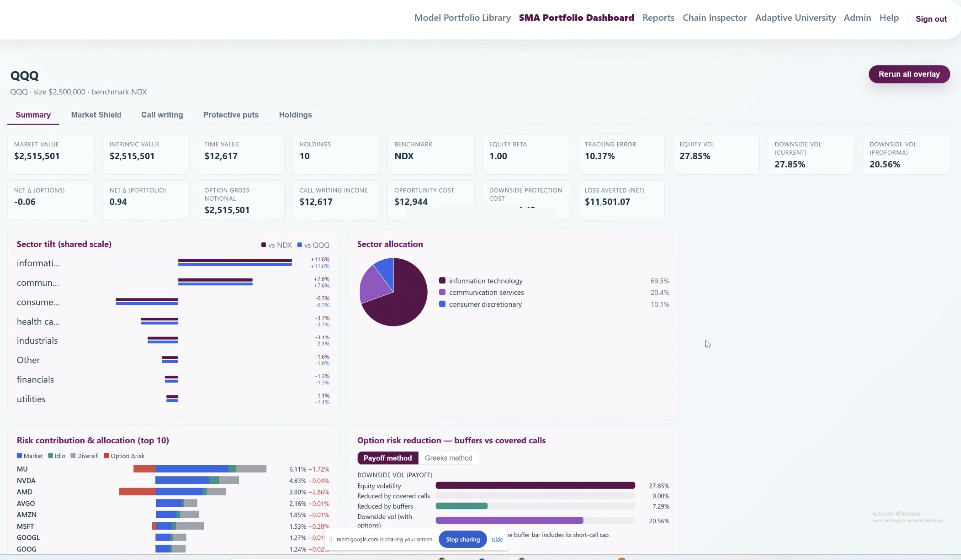
Task: Click the Option Δrisk legend swatch
Action: pos(106,456)
